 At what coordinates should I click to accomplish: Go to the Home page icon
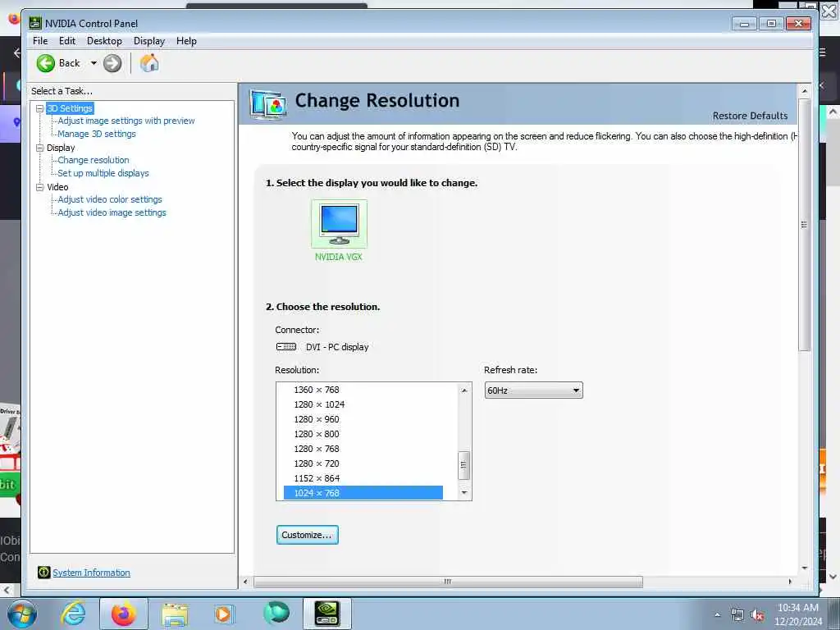149,63
